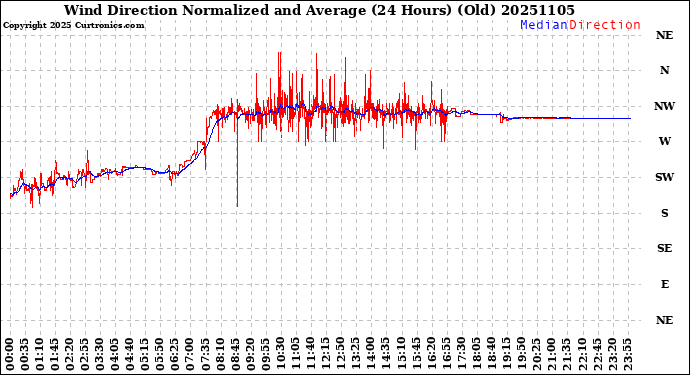Select the SE direction axis label

tap(664, 249)
